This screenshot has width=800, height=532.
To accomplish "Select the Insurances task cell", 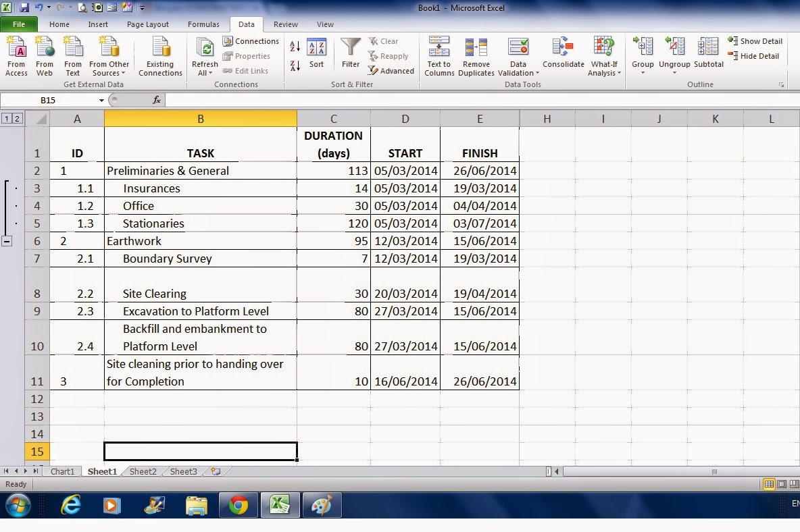I will tap(201, 188).
